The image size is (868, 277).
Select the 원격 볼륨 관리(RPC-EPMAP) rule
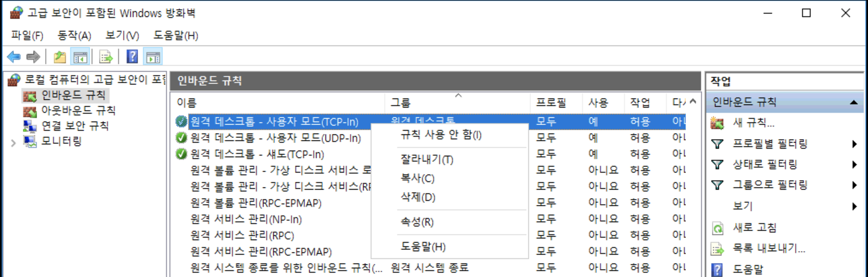click(256, 203)
